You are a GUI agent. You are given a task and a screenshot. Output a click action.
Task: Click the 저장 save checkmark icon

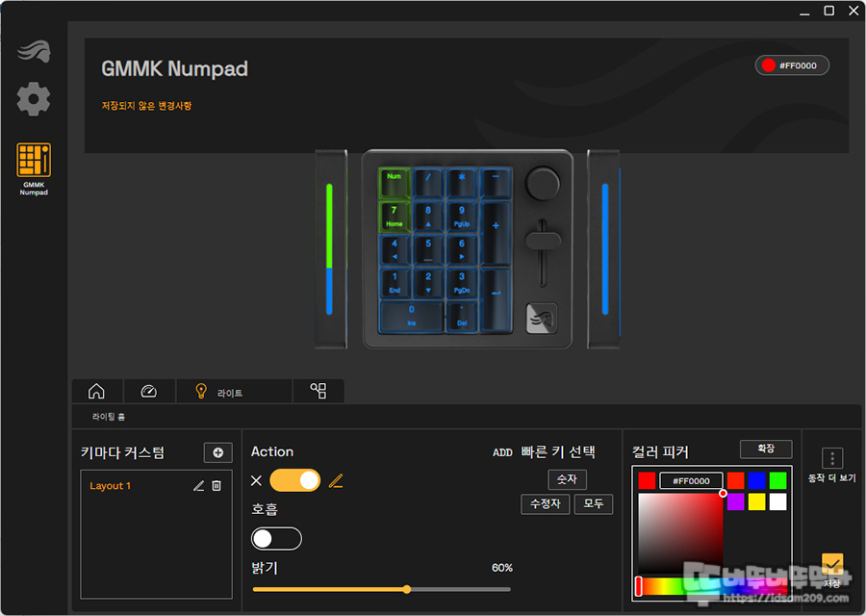[x=832, y=564]
